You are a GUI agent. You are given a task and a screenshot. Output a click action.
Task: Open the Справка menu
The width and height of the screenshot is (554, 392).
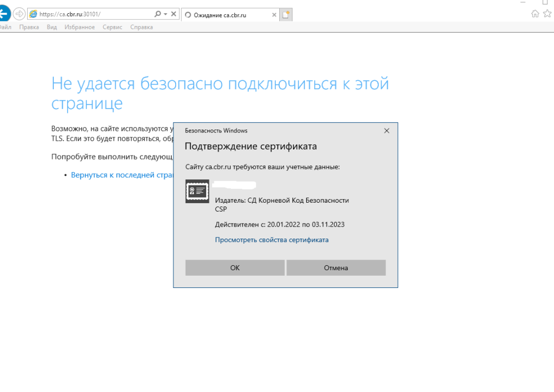coord(141,27)
